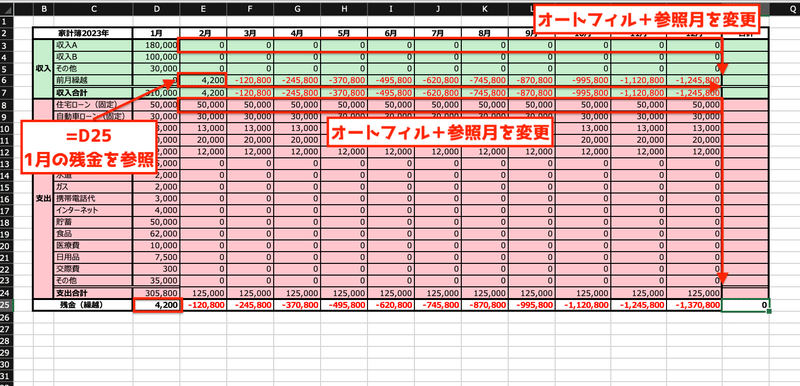
Task: Select the インターネット label cell
Action: [93, 210]
